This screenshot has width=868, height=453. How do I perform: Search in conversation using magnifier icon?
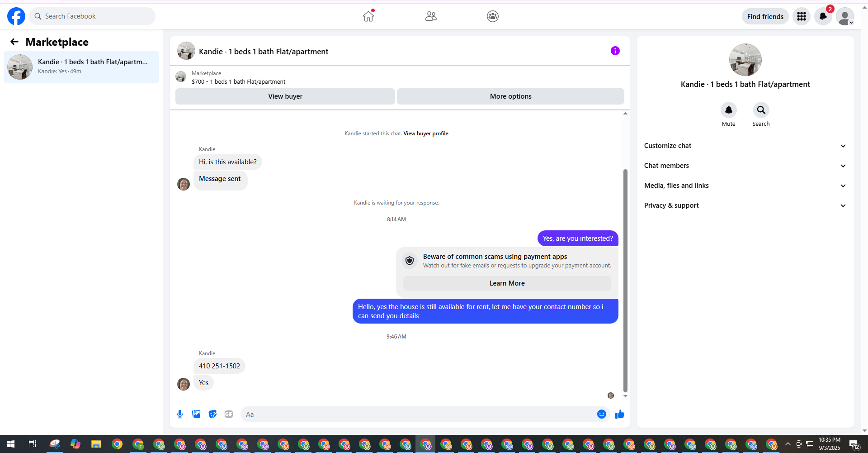pyautogui.click(x=761, y=110)
